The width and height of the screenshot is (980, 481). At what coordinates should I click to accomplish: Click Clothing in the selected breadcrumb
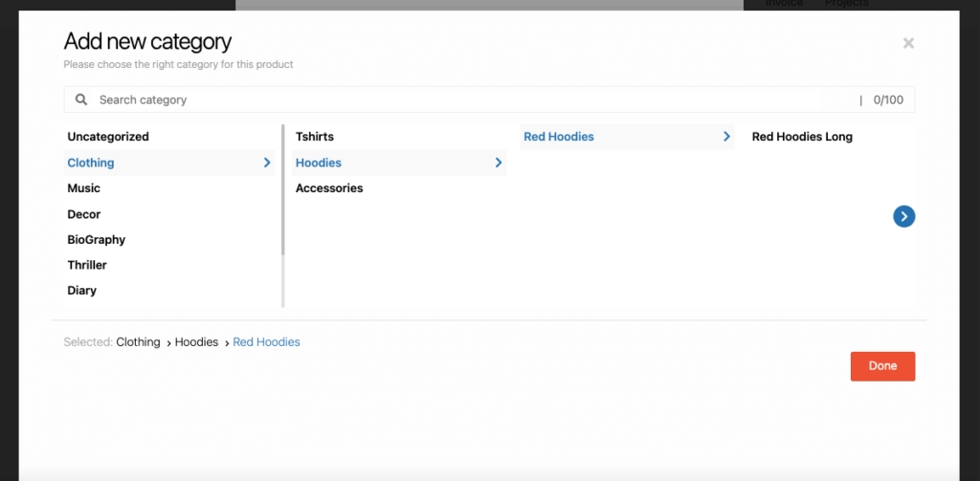pyautogui.click(x=138, y=341)
